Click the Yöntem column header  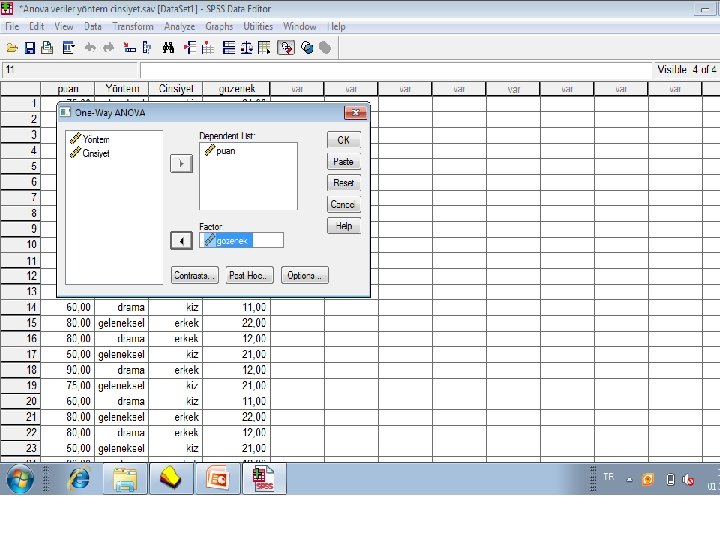pos(122,89)
